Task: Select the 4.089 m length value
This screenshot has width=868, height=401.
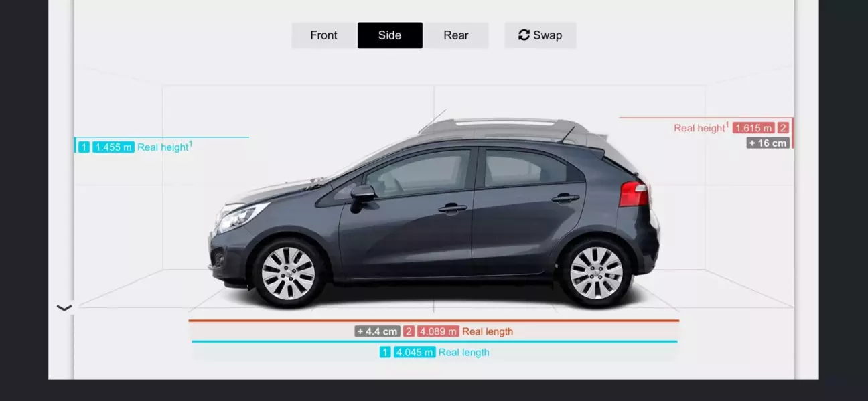Action: (439, 331)
